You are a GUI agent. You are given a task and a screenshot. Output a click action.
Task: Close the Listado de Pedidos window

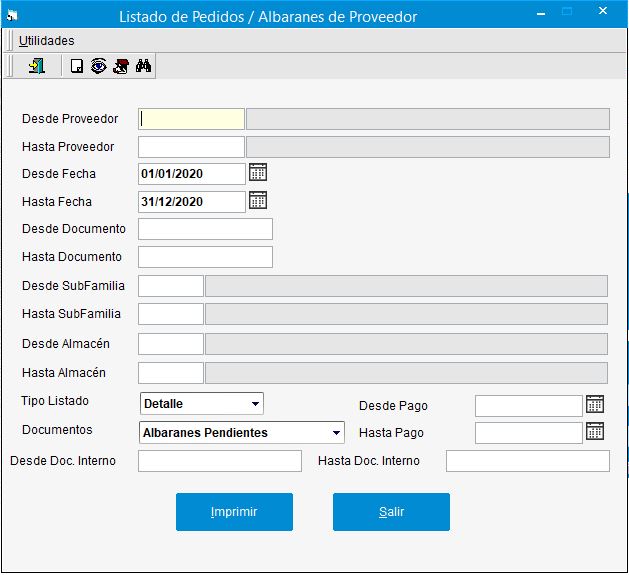point(603,11)
